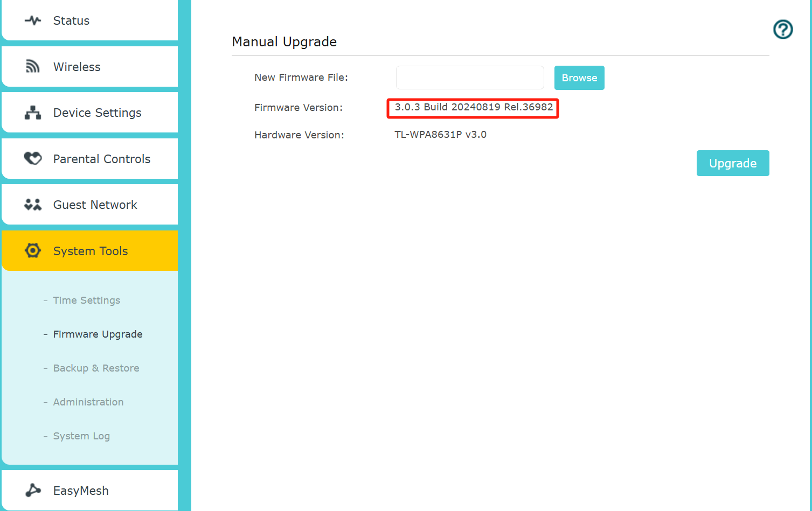View the System Log page
Screen dimensions: 812x511
point(81,436)
